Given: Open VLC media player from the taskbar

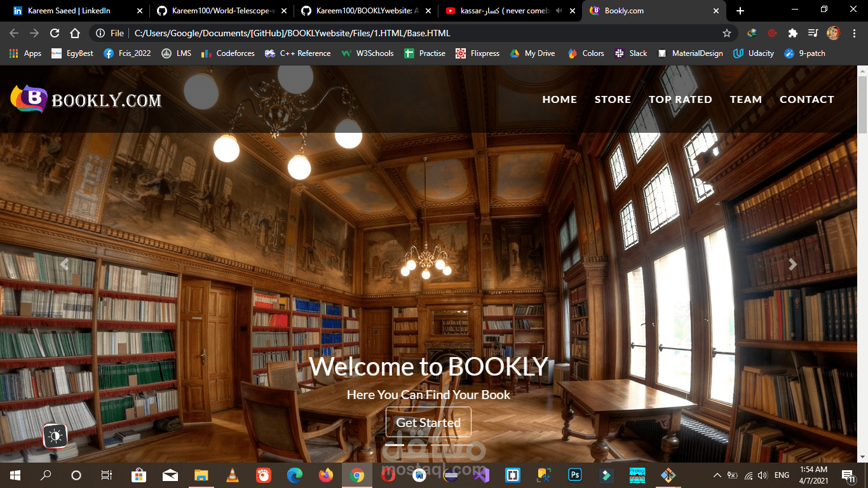Looking at the screenshot, I should [x=232, y=475].
